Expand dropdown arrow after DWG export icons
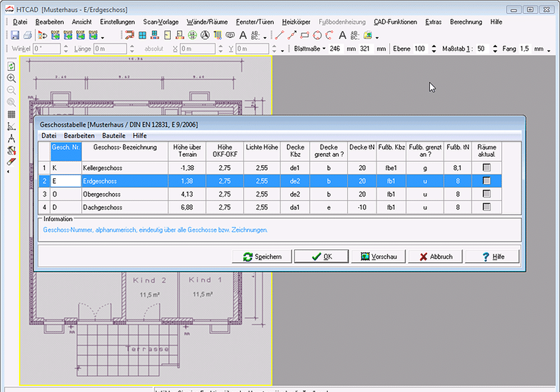 pos(102,37)
